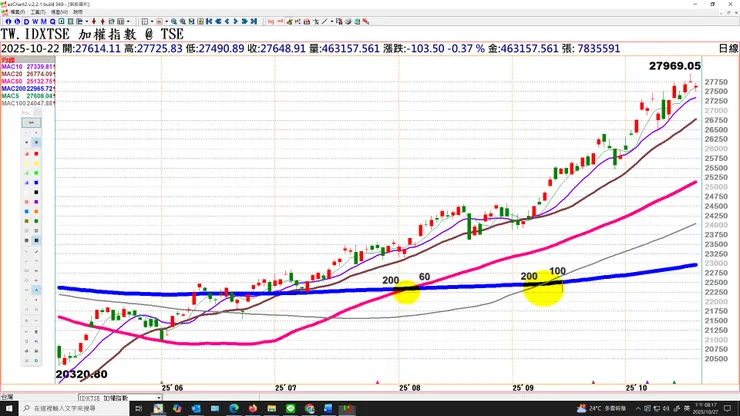Viewport: 740px width, 416px height.
Task: Click the 27969.05 high price label
Action: click(x=674, y=66)
